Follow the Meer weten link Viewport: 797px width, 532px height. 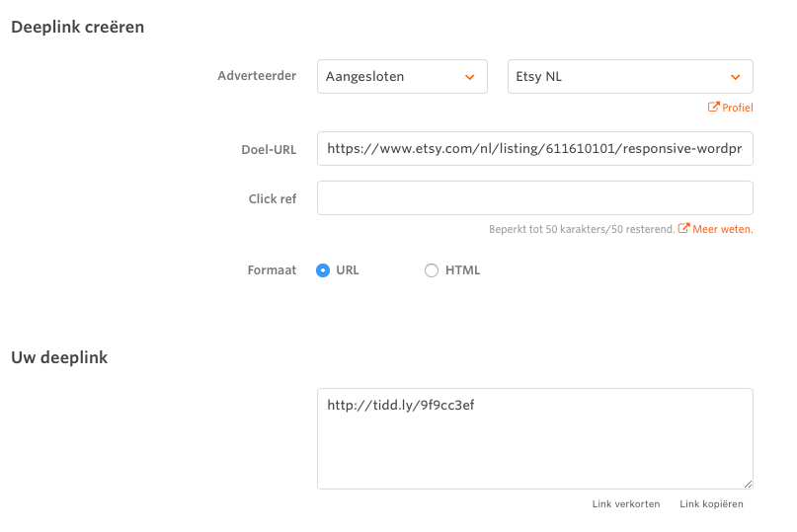point(722,229)
